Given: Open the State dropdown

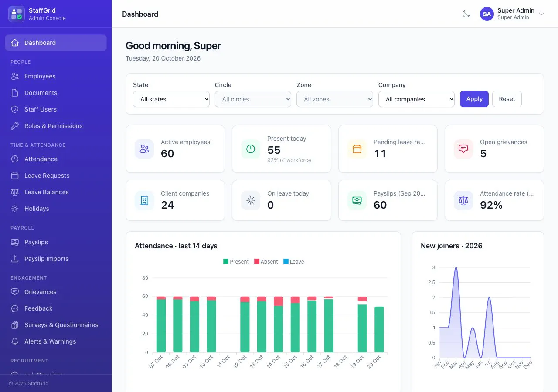Looking at the screenshot, I should coord(171,99).
